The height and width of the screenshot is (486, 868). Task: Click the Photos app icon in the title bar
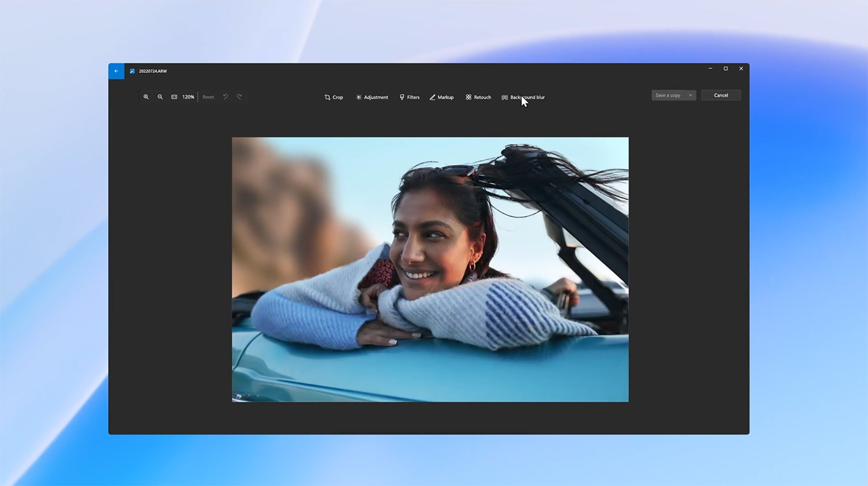pos(132,71)
